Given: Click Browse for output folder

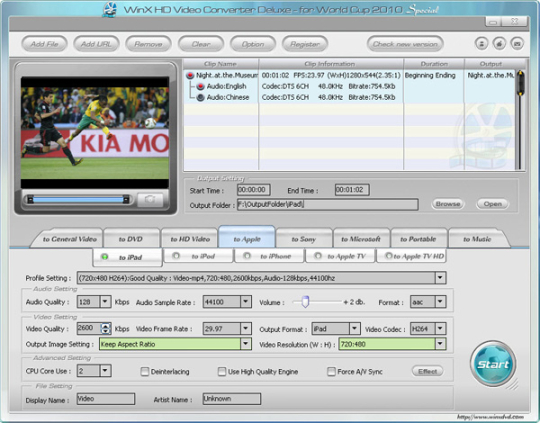Looking at the screenshot, I should [x=448, y=204].
